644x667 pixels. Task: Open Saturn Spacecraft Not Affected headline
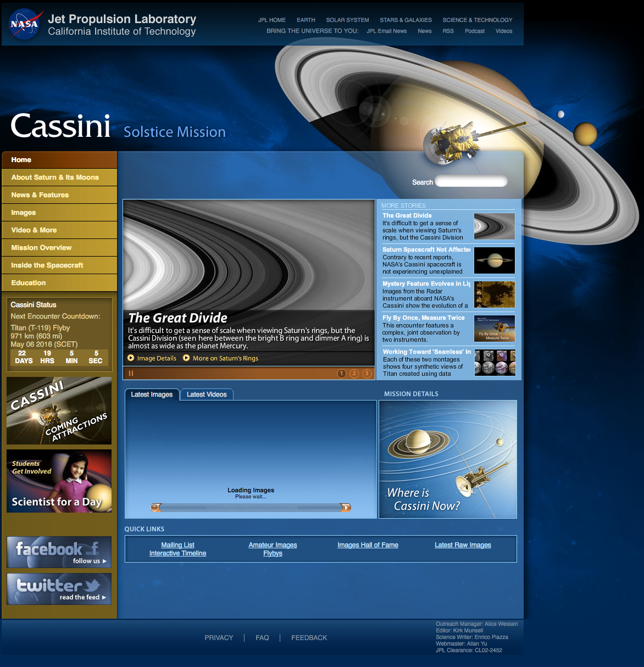coord(426,250)
